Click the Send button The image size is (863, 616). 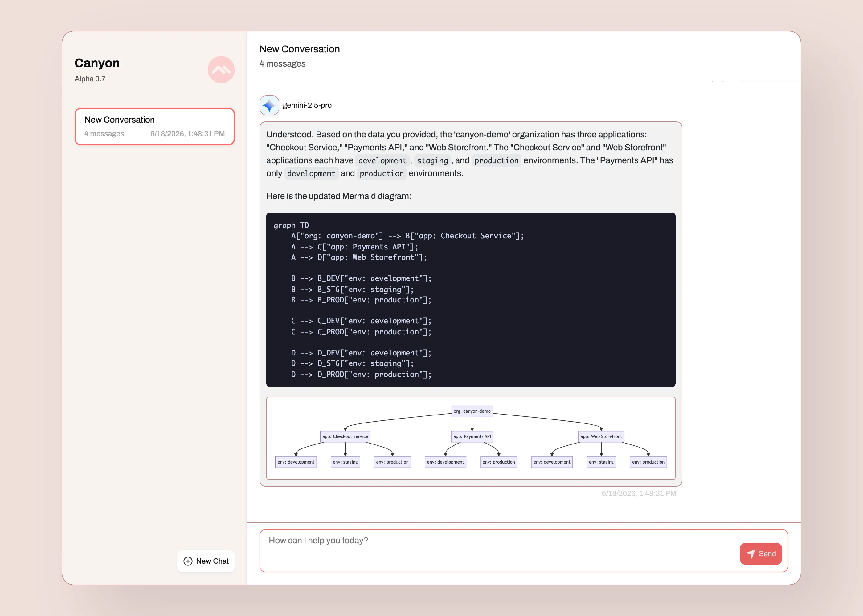[x=761, y=554]
